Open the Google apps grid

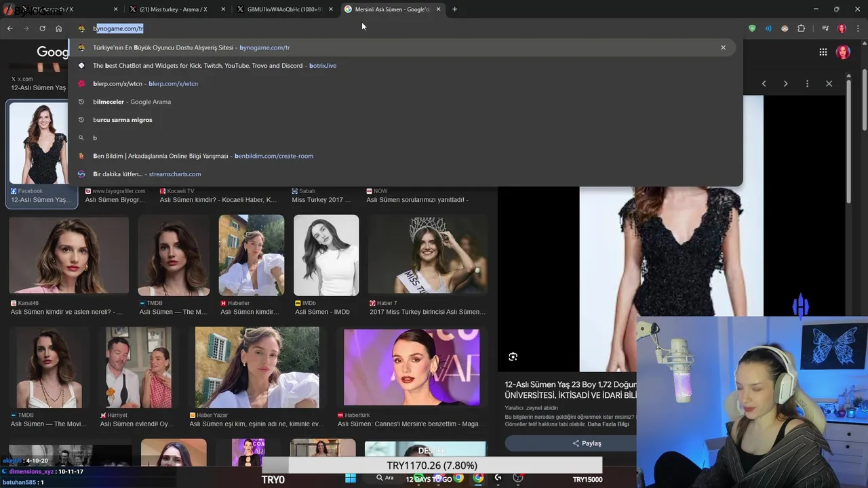[x=823, y=52]
